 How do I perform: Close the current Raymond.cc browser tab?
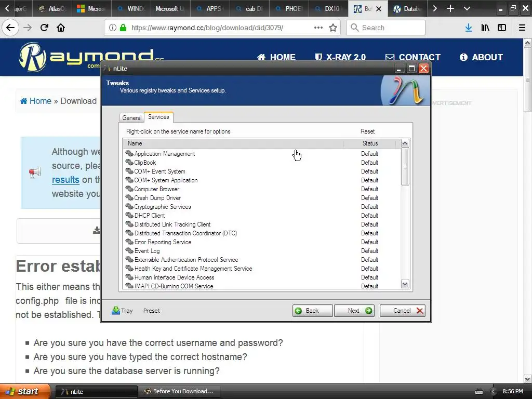click(379, 9)
